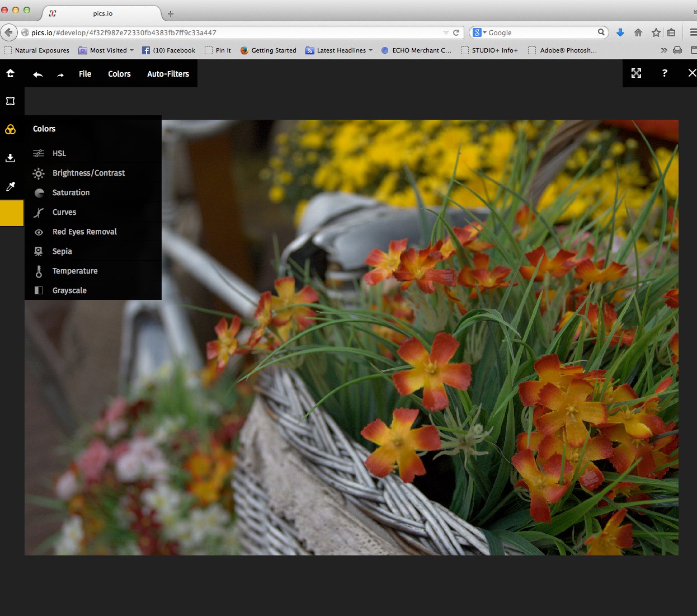697x616 pixels.
Task: Open a new browser tab
Action: [x=171, y=13]
